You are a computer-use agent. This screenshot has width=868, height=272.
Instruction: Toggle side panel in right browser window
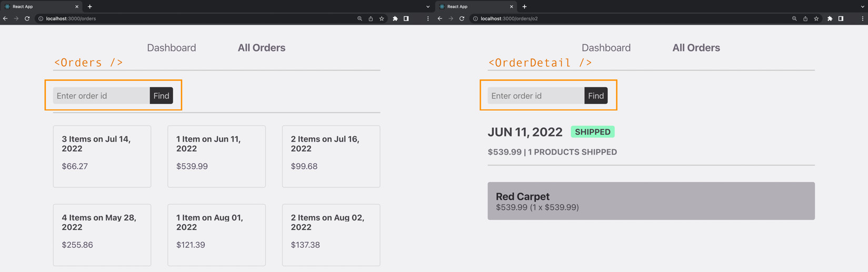841,18
